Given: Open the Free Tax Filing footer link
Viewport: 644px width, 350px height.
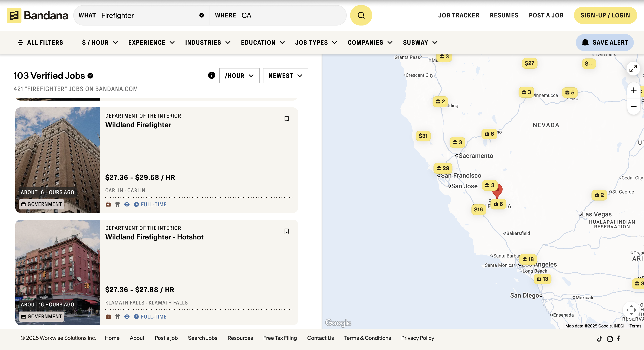Looking at the screenshot, I should [280, 338].
